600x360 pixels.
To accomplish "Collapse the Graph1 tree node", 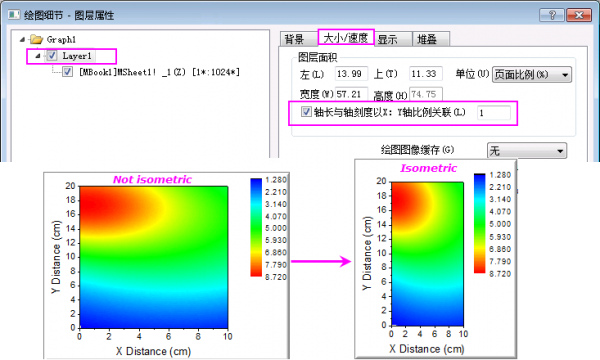I will click(22, 39).
